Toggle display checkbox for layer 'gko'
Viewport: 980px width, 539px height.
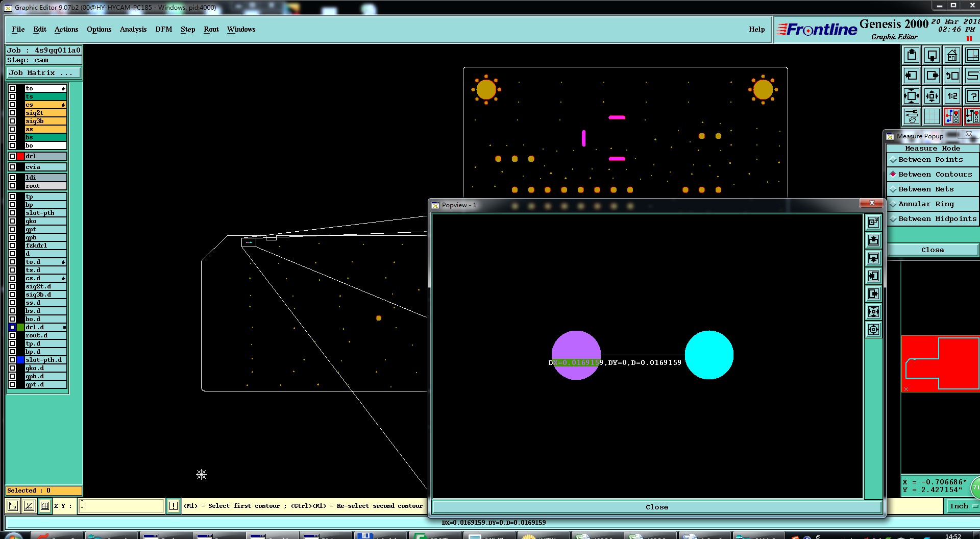(x=12, y=221)
